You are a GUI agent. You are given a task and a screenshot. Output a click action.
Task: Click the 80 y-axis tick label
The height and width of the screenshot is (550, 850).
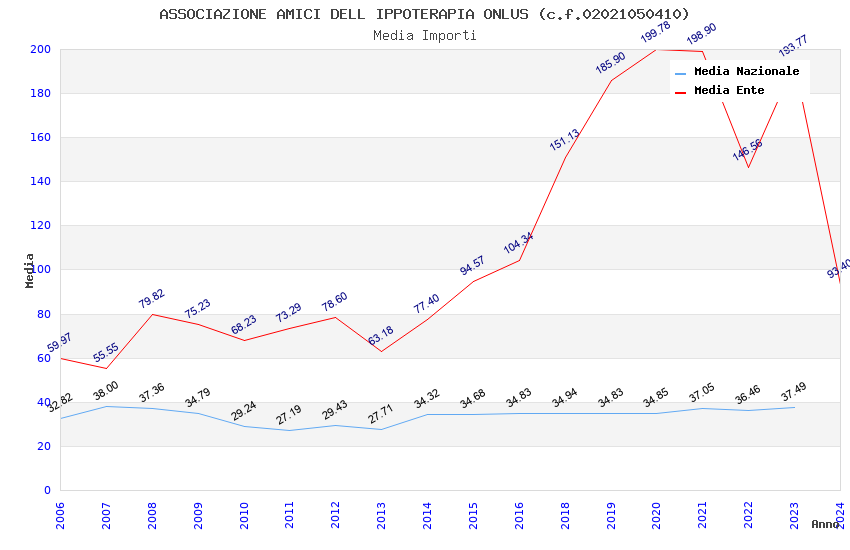point(44,314)
